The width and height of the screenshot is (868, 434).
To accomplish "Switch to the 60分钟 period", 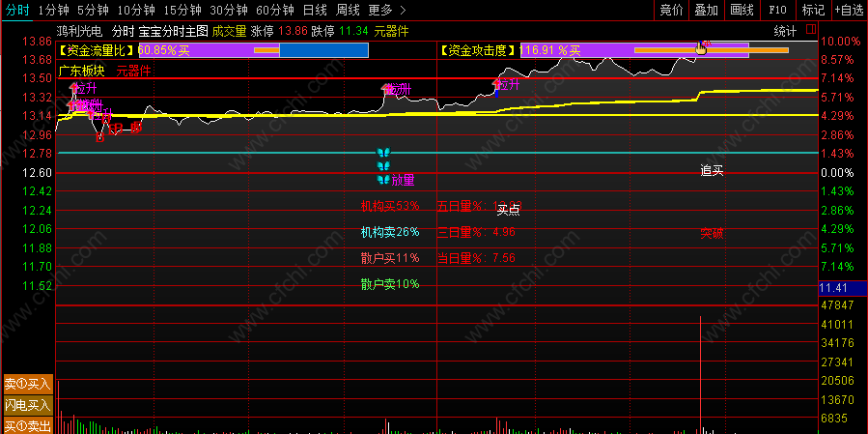I will pos(276,10).
